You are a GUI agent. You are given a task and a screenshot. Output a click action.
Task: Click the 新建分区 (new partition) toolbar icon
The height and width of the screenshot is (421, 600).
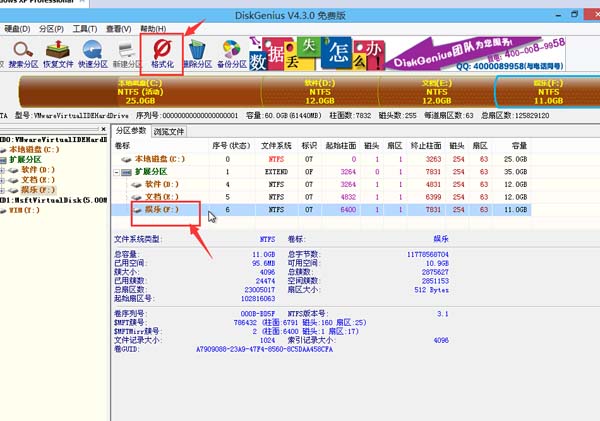[x=127, y=54]
